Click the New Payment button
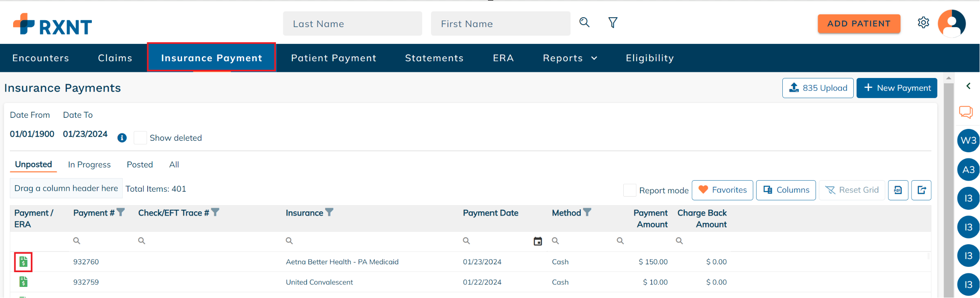The height and width of the screenshot is (298, 980). (x=896, y=88)
